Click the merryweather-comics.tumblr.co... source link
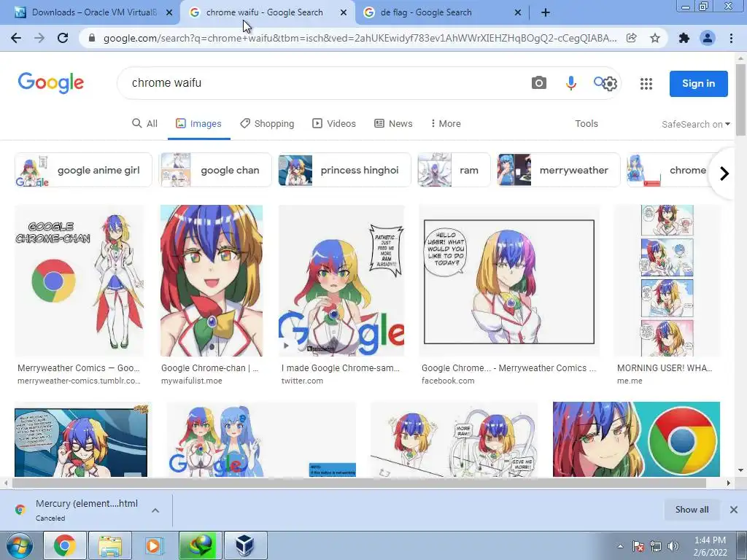 point(79,381)
